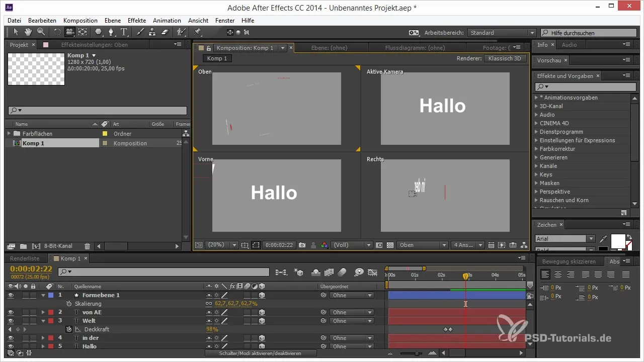This screenshot has height=362, width=644.
Task: Select the Brush tool
Action: click(140, 32)
